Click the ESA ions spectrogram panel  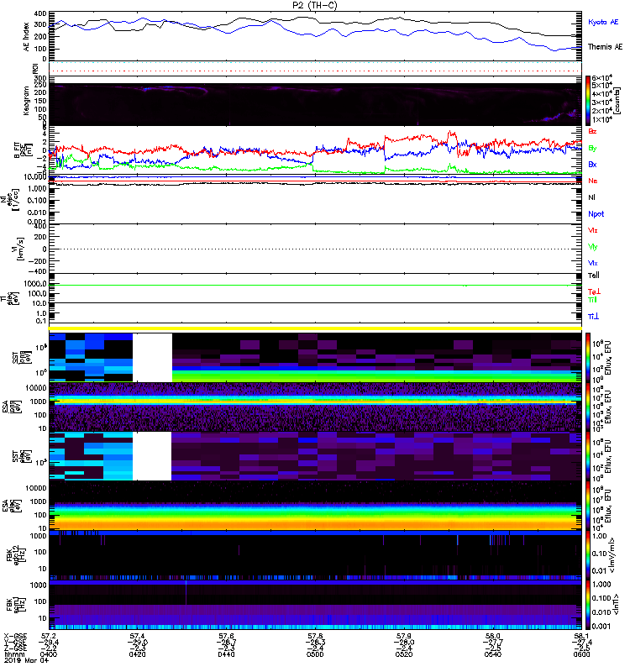[x=315, y=407]
